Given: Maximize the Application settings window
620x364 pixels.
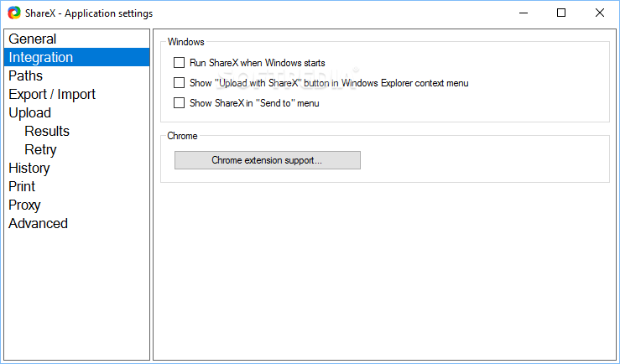Looking at the screenshot, I should [561, 13].
